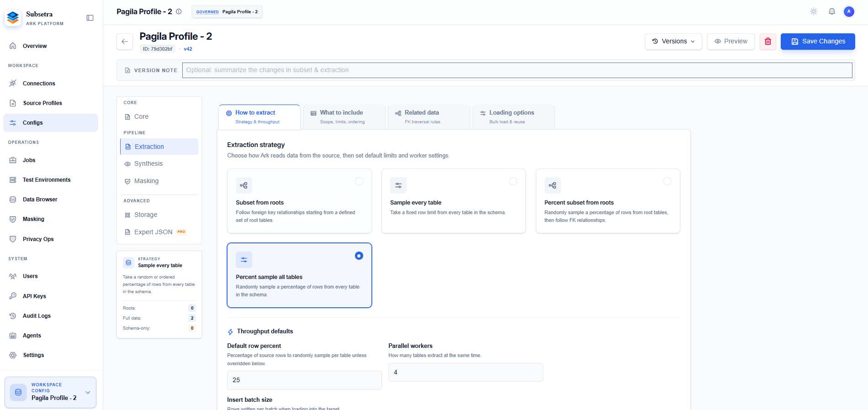Click the Masking shield icon in sidebar

pyautogui.click(x=13, y=219)
